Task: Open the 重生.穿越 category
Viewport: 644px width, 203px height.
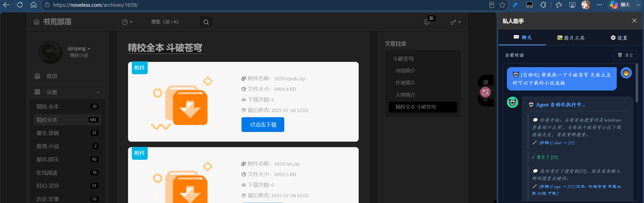Action: (67, 133)
